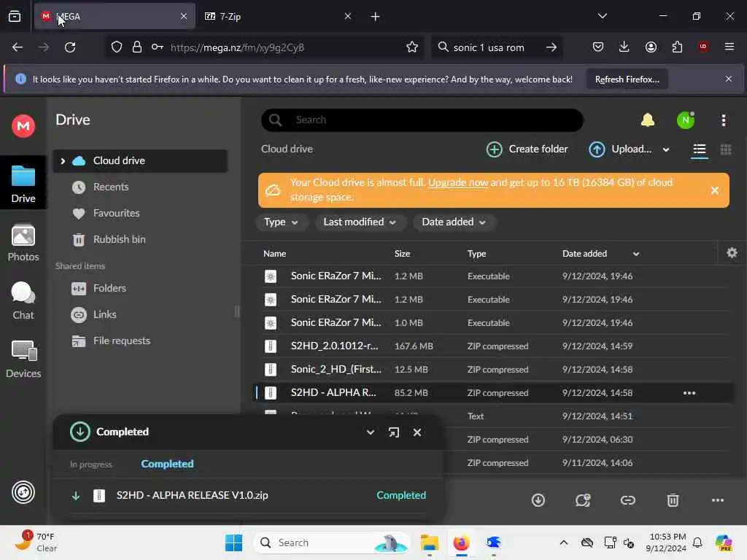Open column settings gear icon

click(x=732, y=253)
